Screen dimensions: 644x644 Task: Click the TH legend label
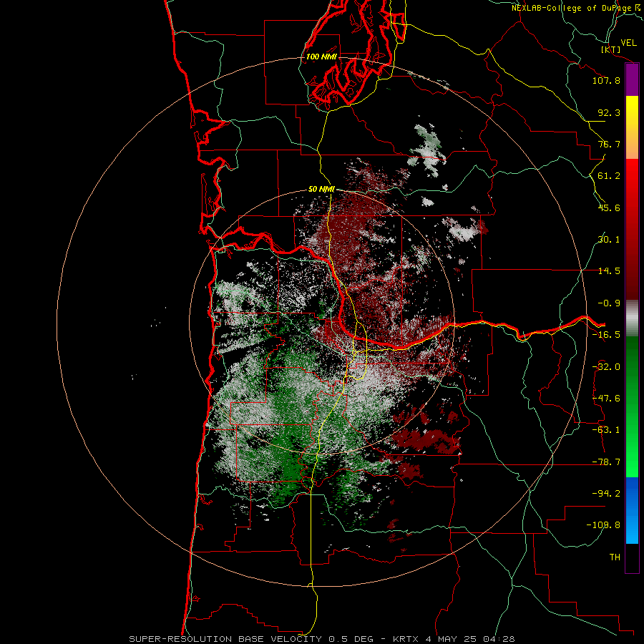[615, 557]
